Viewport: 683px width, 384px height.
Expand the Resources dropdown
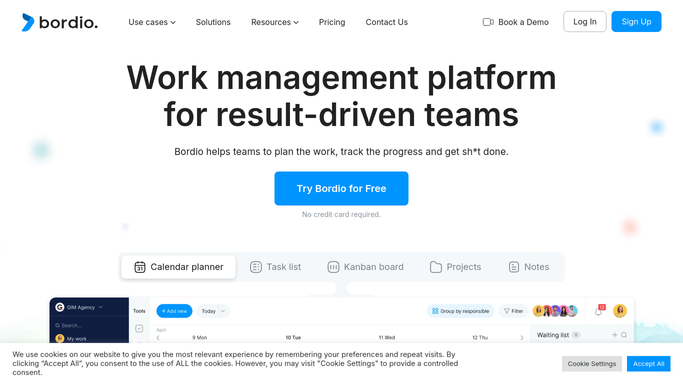pyautogui.click(x=275, y=22)
